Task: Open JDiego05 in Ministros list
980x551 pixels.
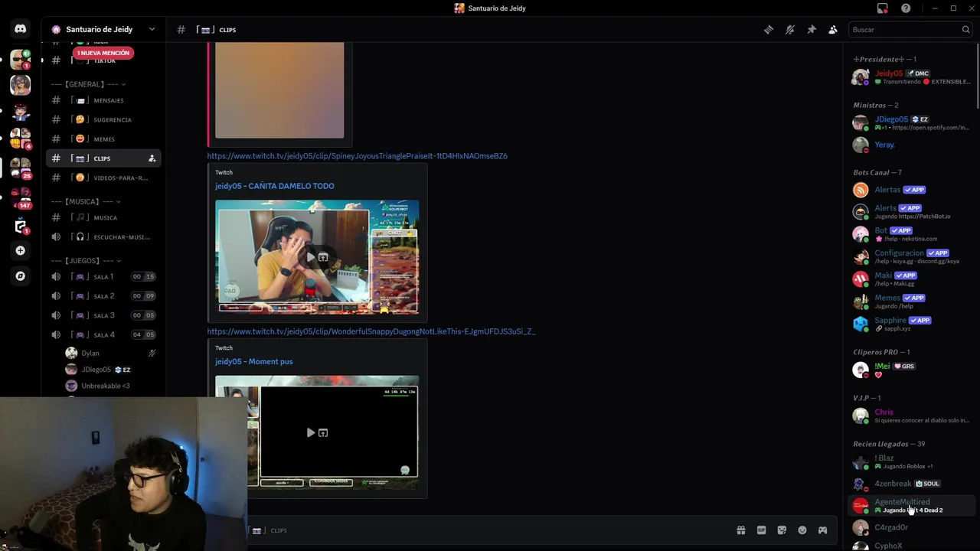Action: click(911, 122)
